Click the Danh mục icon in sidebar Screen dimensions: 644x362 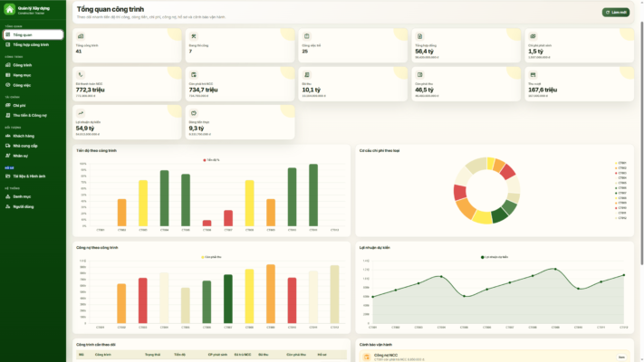pyautogui.click(x=8, y=196)
